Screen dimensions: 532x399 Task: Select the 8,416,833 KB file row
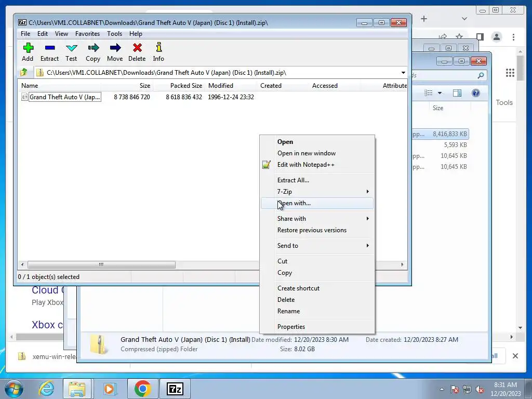(441, 134)
